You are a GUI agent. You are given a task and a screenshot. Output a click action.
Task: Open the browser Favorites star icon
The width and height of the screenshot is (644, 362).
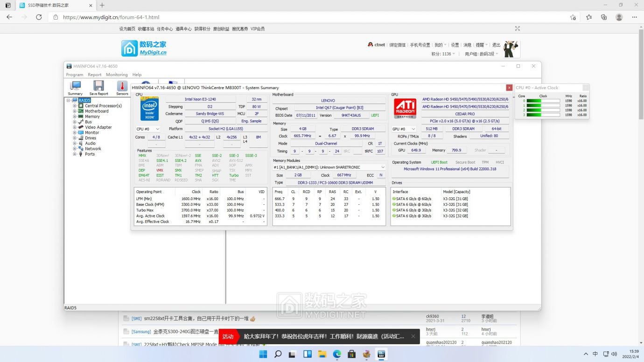[589, 17]
